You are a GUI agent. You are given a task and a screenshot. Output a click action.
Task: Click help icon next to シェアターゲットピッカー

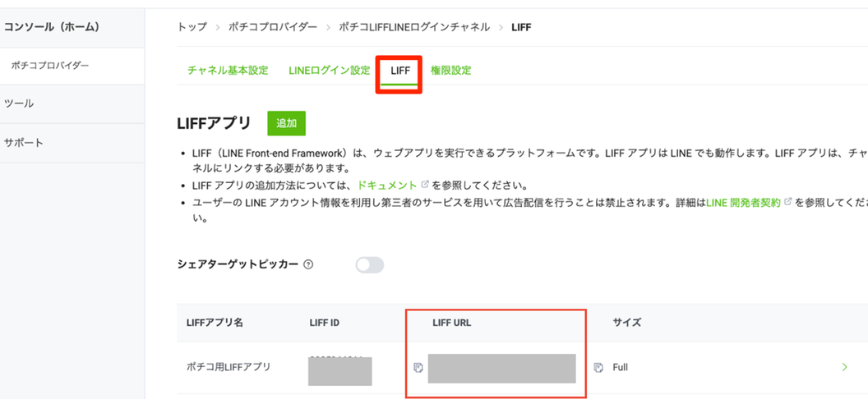309,264
